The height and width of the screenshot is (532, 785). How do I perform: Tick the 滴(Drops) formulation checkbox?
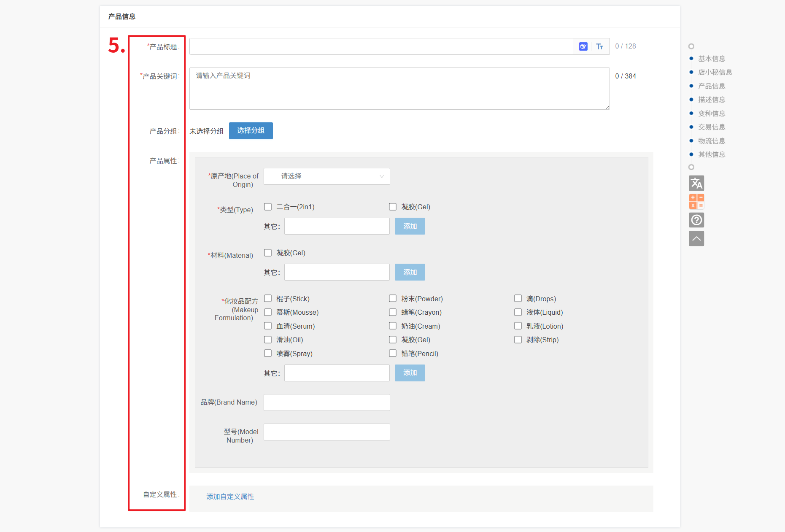point(518,299)
